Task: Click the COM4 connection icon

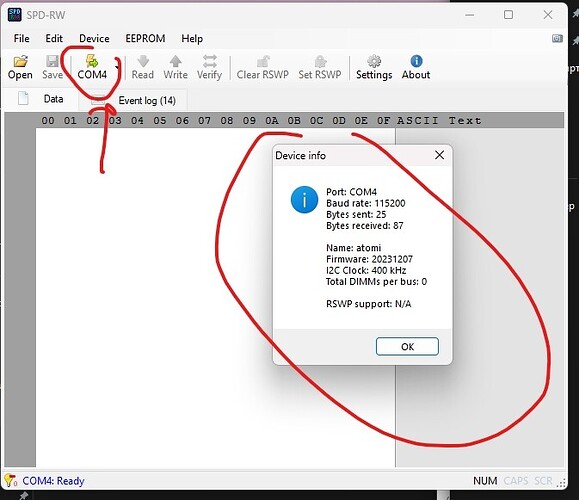Action: (92, 61)
